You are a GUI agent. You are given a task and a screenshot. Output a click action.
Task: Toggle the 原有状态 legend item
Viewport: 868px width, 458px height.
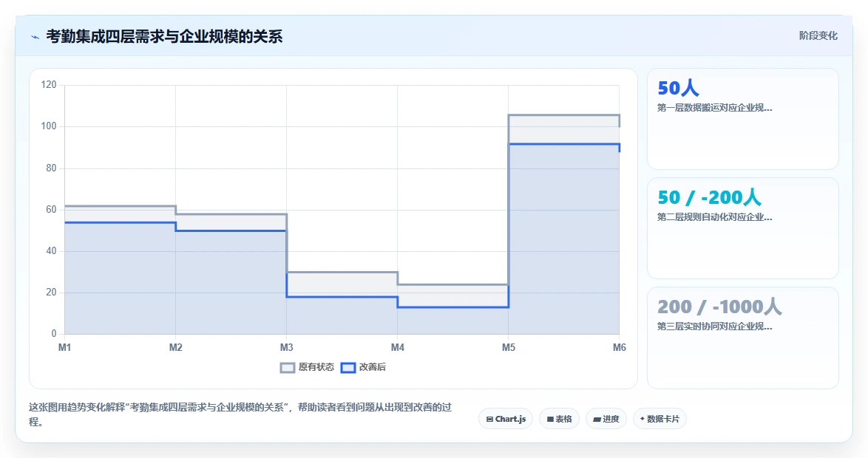tap(308, 367)
